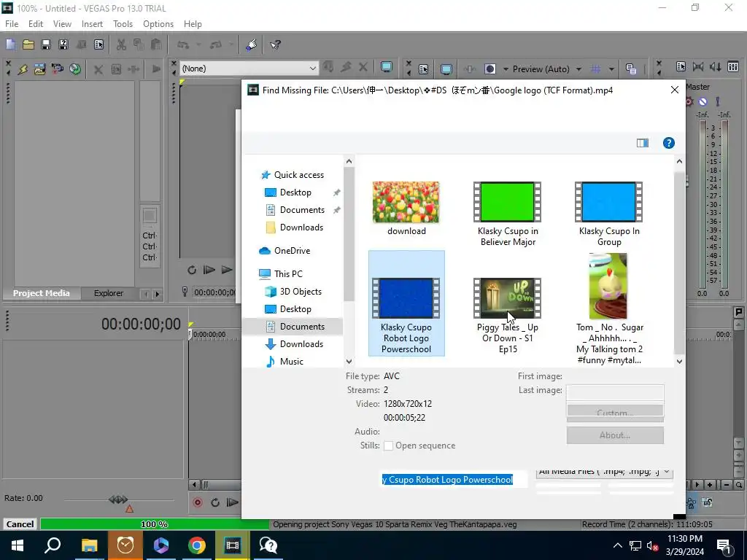Click the lightning bolt Project Media icon
Viewport: 747px width, 560px height.
(x=23, y=69)
